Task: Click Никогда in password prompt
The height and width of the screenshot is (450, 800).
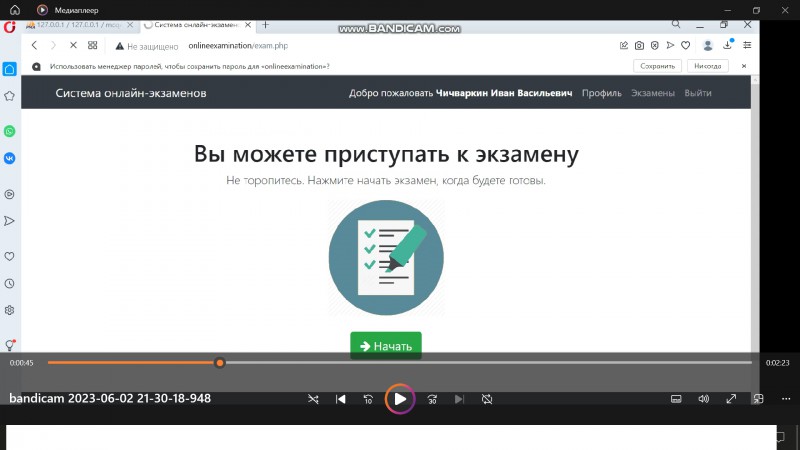Action: pos(708,66)
